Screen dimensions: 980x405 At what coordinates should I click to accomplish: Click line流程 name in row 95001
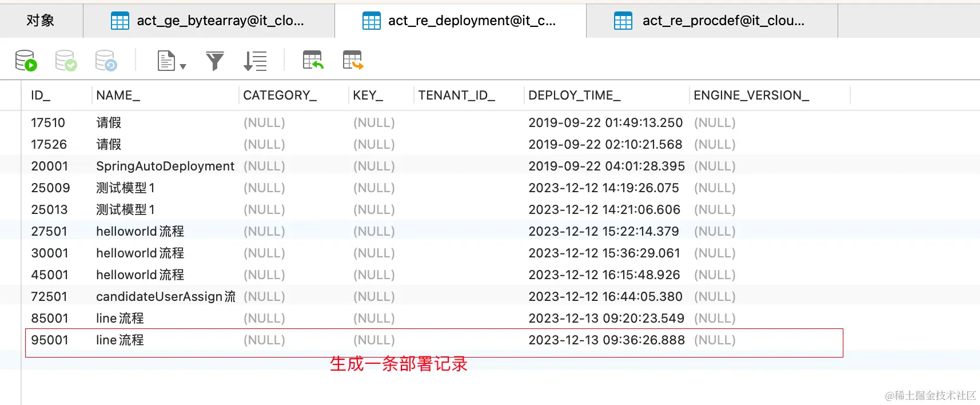pos(120,340)
